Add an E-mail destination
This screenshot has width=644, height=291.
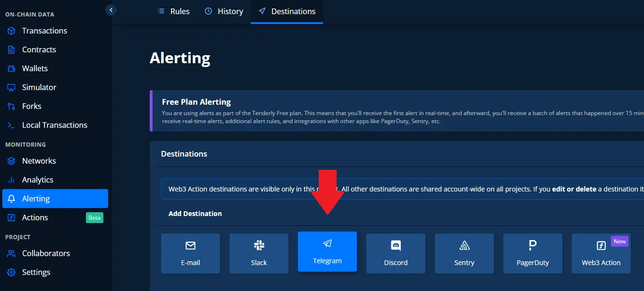pyautogui.click(x=190, y=254)
